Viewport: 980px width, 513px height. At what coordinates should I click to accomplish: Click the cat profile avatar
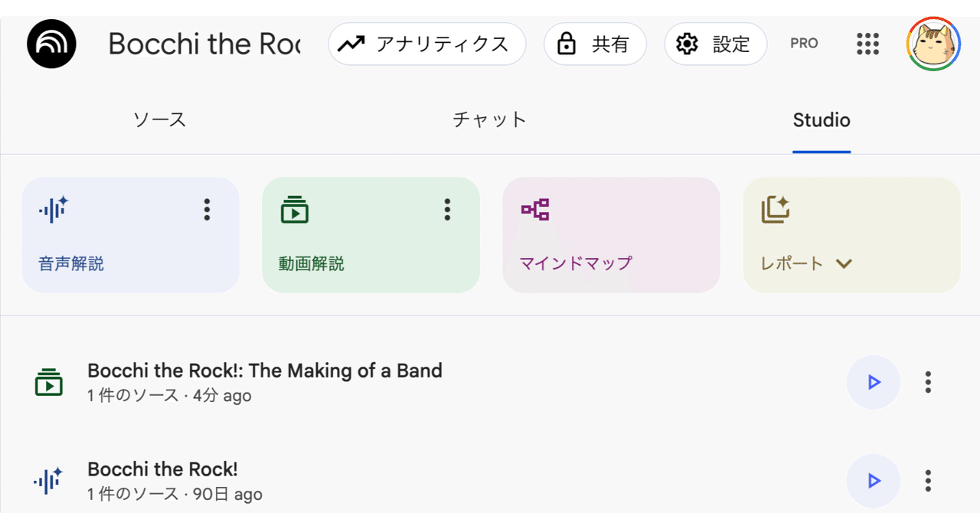(933, 44)
